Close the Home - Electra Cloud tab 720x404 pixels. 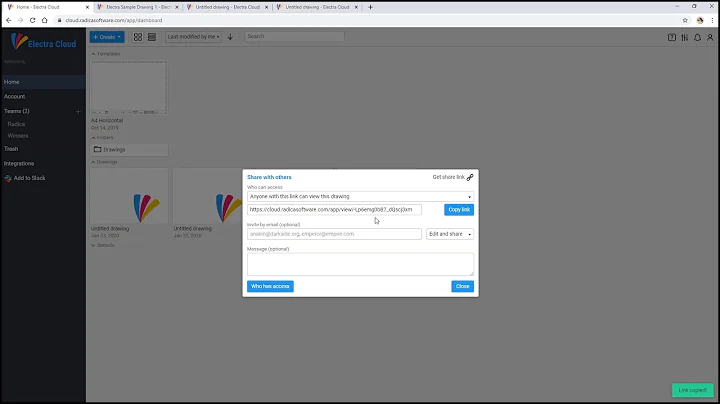pos(87,7)
